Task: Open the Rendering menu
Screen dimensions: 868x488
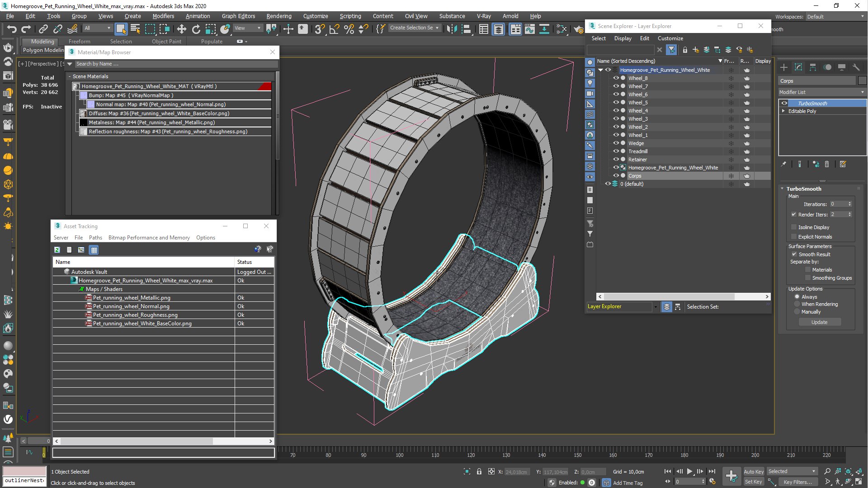Action: click(278, 16)
